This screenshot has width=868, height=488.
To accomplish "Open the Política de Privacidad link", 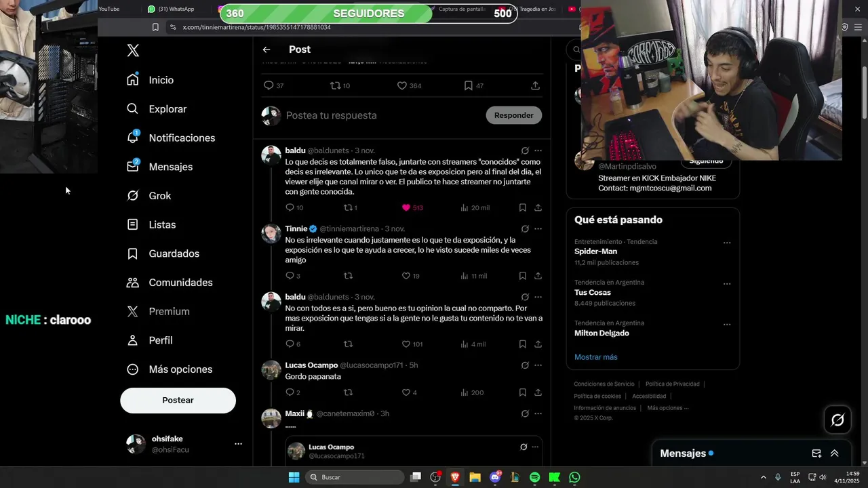I will 672,384.
